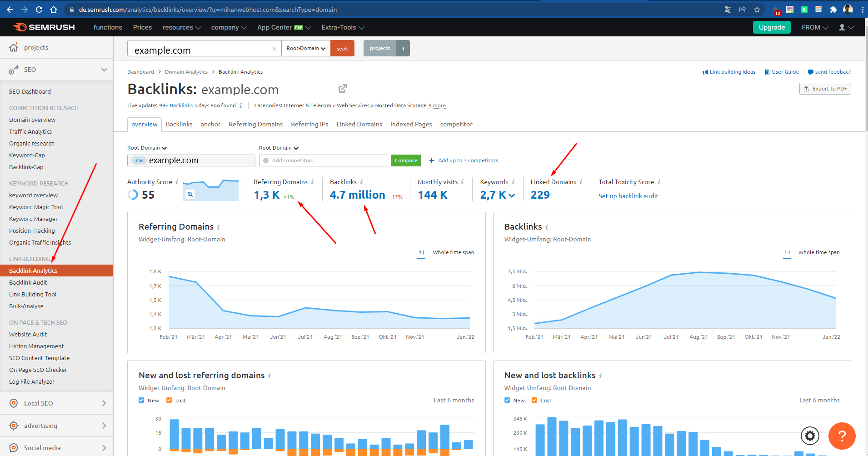Click the Semrush logo
Screen dimensions: 868x456
point(44,27)
